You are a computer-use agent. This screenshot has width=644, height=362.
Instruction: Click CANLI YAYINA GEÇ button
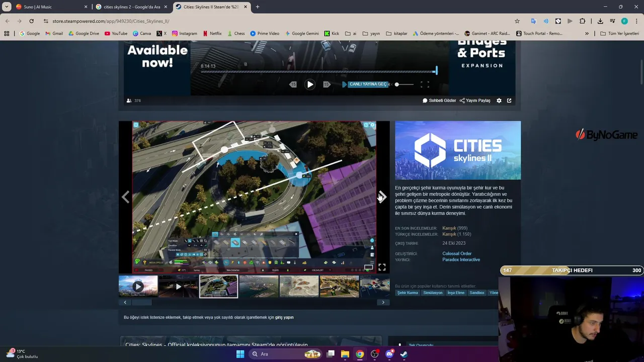pos(368,84)
